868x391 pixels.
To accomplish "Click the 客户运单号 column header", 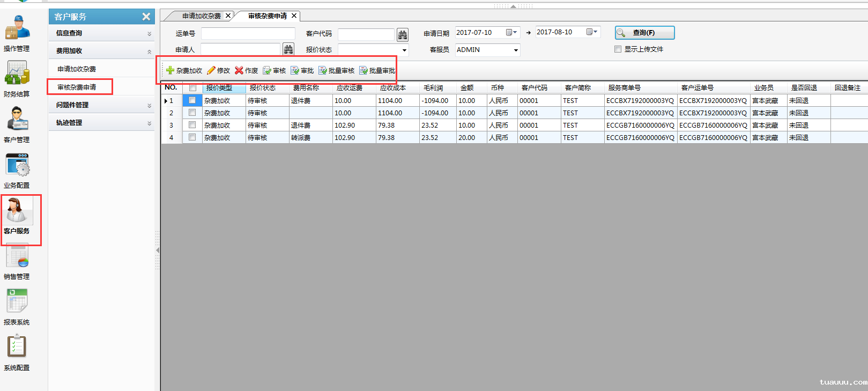I will pos(714,87).
